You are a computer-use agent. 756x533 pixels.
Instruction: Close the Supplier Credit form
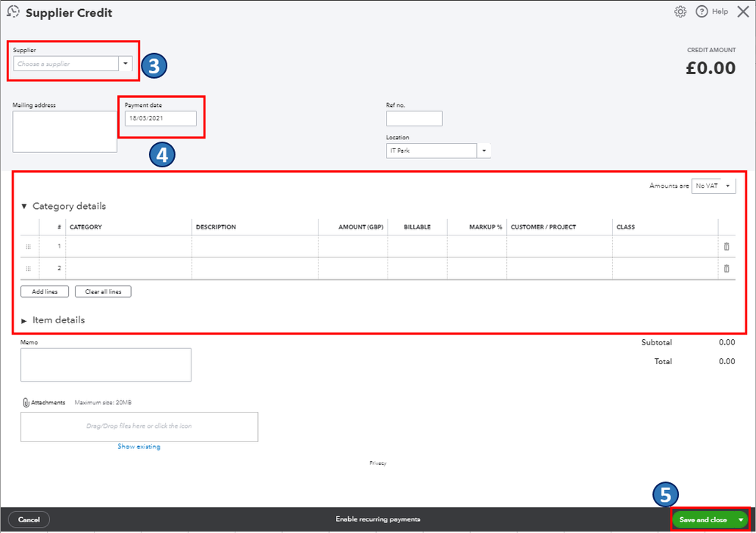[x=743, y=11]
